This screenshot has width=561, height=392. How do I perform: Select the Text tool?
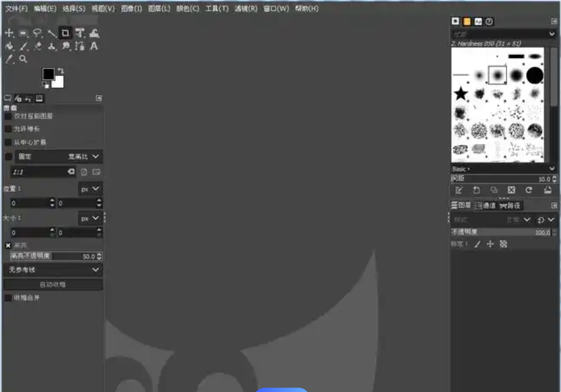pos(94,46)
